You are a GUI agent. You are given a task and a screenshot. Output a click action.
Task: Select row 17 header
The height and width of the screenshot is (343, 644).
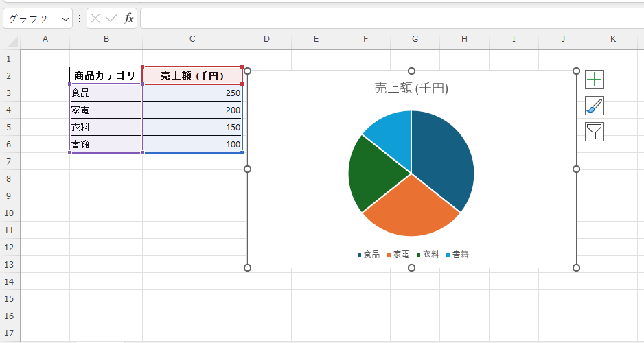(9, 333)
